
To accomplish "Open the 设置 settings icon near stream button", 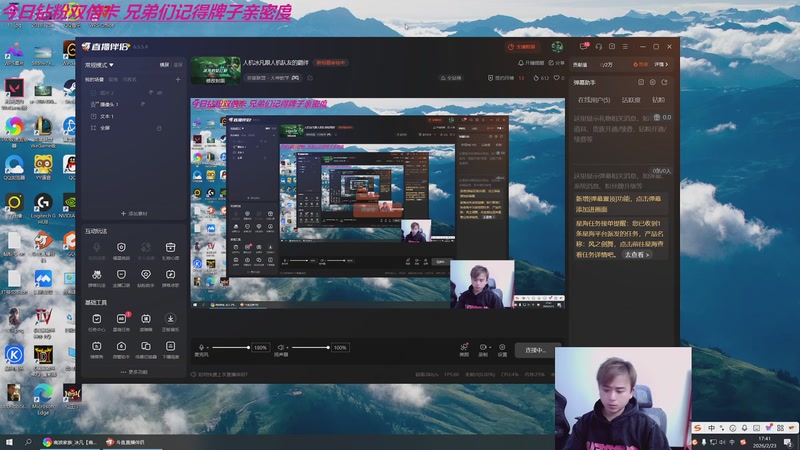I will point(502,350).
